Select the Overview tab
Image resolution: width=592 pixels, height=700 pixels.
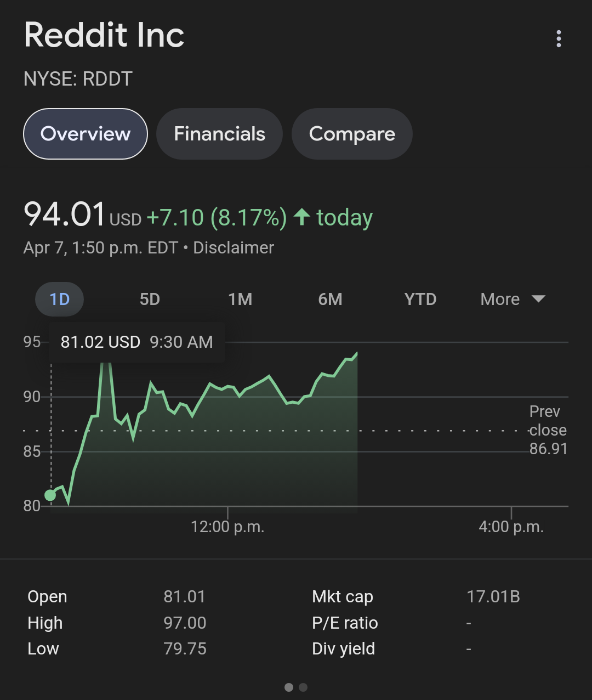86,134
